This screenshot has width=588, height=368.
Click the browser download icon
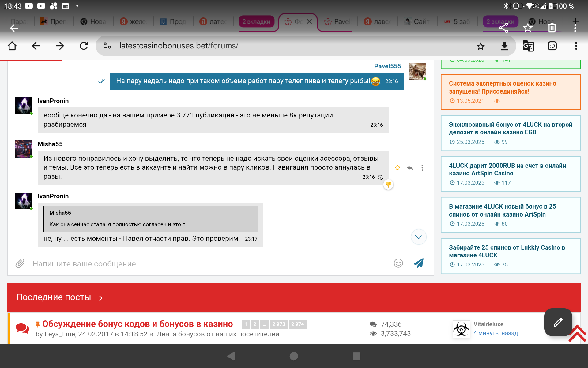point(504,46)
